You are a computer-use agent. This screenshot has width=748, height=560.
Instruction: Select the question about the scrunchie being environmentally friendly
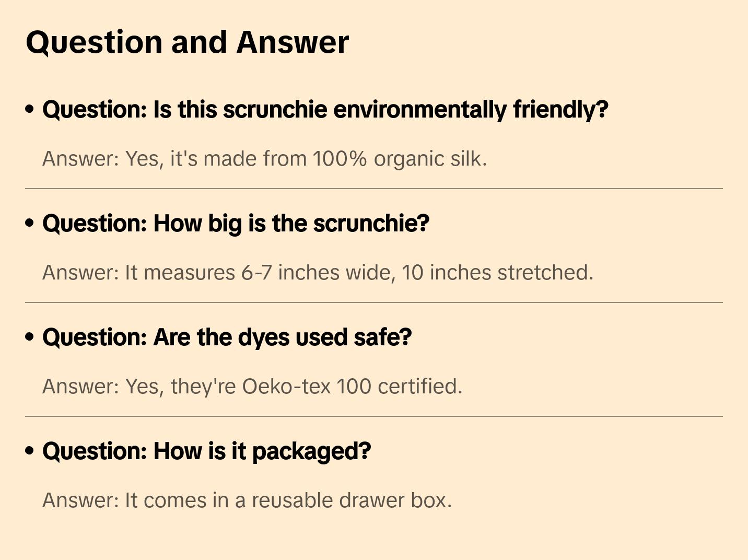(325, 110)
